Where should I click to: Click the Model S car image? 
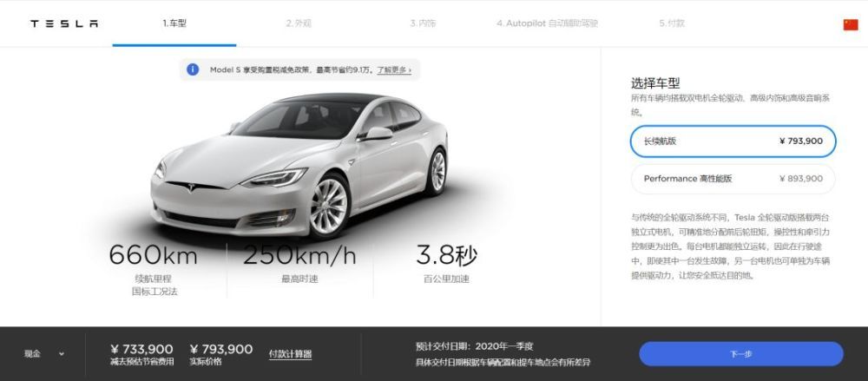coord(299,165)
